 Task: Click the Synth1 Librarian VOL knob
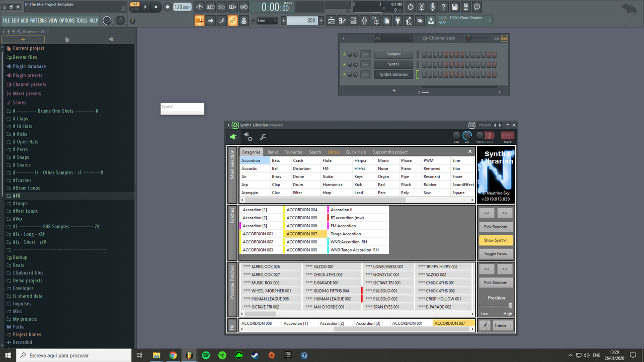pos(467,135)
